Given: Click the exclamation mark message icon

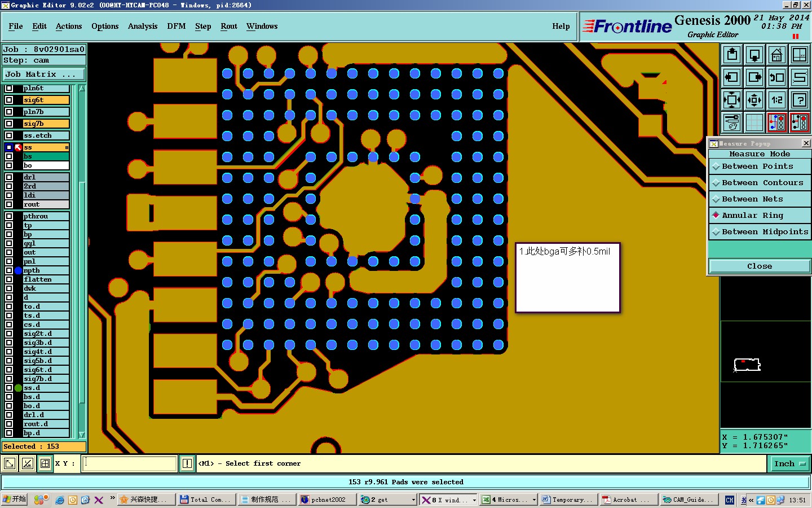Looking at the screenshot, I should 187,463.
